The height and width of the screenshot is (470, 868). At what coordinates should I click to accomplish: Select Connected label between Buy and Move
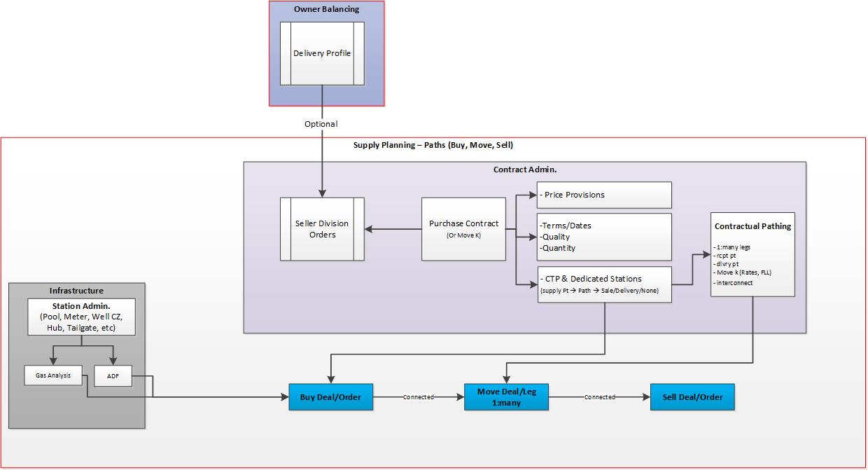418,397
